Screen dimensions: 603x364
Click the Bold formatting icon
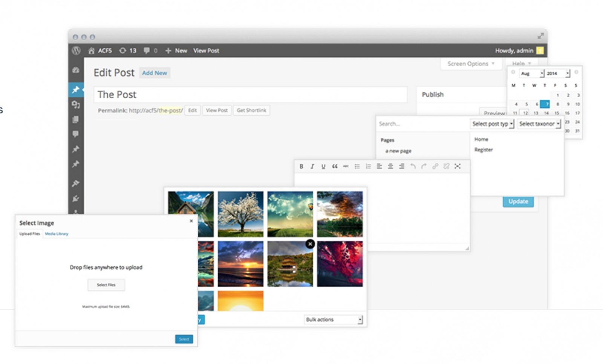pos(301,166)
